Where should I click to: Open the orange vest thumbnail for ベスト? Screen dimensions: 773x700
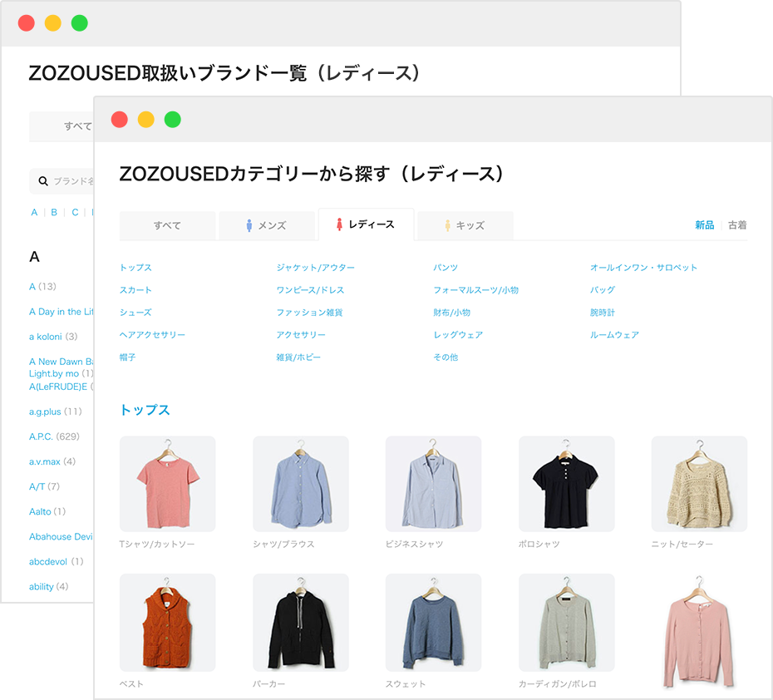tap(168, 622)
